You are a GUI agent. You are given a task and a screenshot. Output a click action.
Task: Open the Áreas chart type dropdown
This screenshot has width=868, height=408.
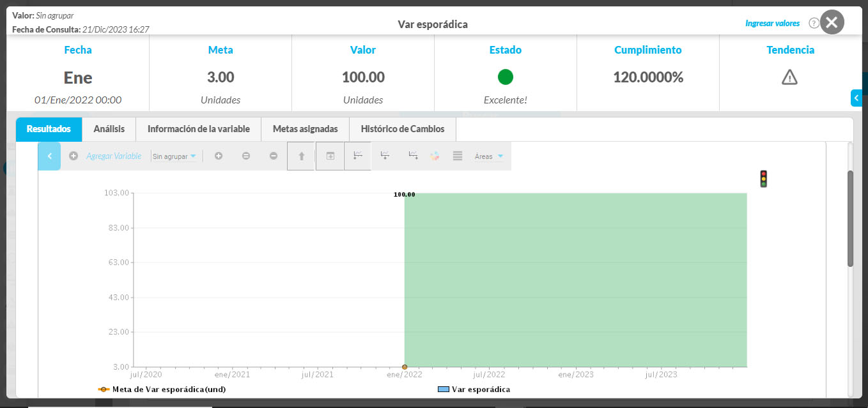(x=489, y=156)
